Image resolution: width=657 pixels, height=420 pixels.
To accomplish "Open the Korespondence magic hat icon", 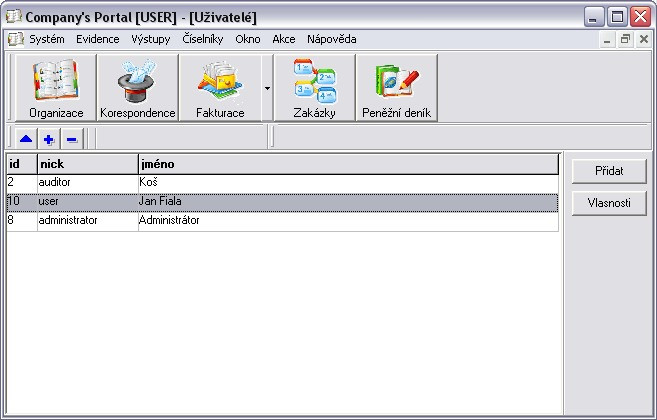I will click(137, 88).
